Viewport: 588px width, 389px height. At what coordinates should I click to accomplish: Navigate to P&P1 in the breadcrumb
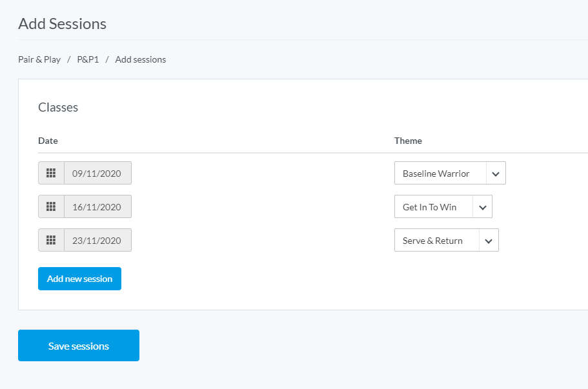point(88,59)
